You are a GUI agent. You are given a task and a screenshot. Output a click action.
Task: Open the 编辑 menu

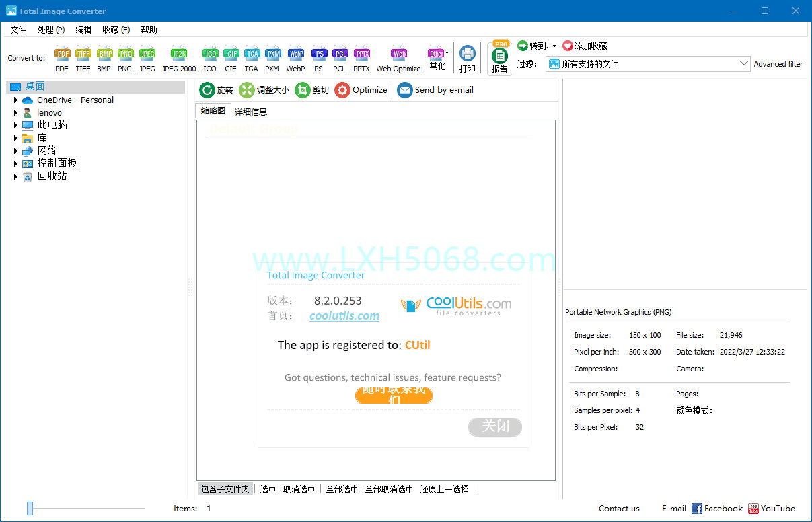coord(83,30)
